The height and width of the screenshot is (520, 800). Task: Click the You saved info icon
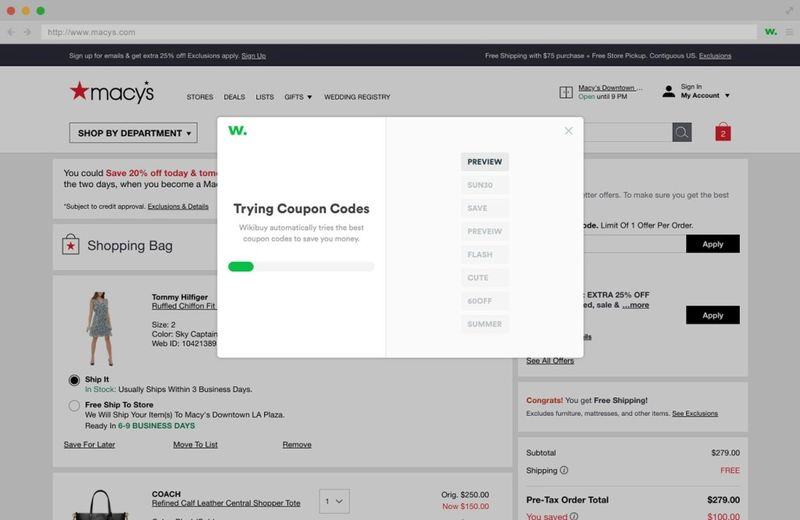click(x=574, y=516)
